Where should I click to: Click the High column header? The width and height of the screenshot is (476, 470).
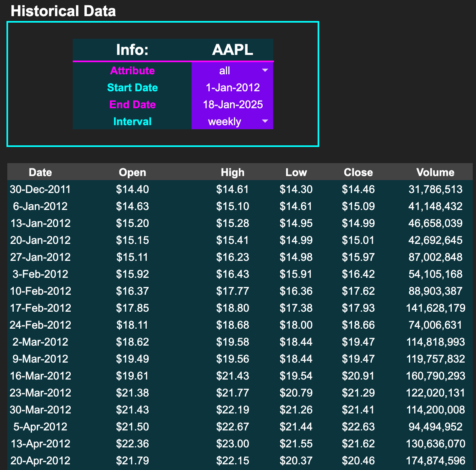[x=232, y=172]
